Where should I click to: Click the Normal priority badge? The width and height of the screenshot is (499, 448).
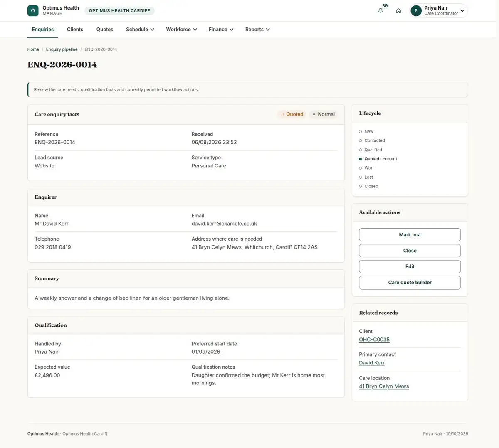(x=324, y=114)
